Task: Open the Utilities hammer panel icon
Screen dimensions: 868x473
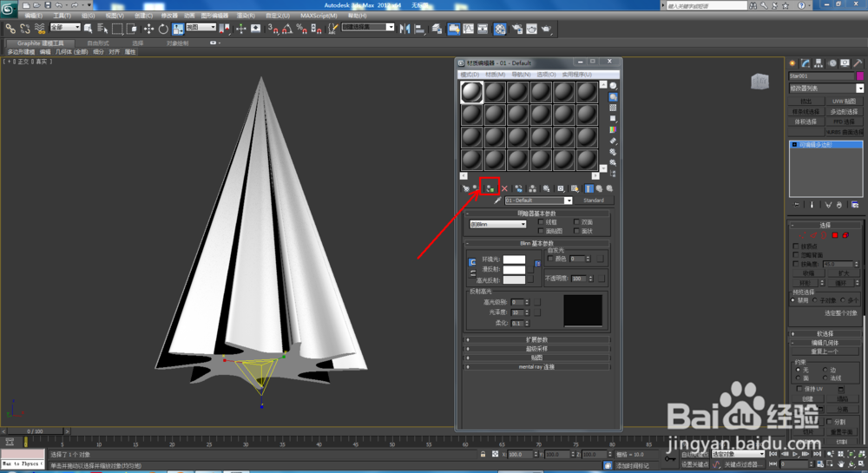Action: pyautogui.click(x=858, y=63)
